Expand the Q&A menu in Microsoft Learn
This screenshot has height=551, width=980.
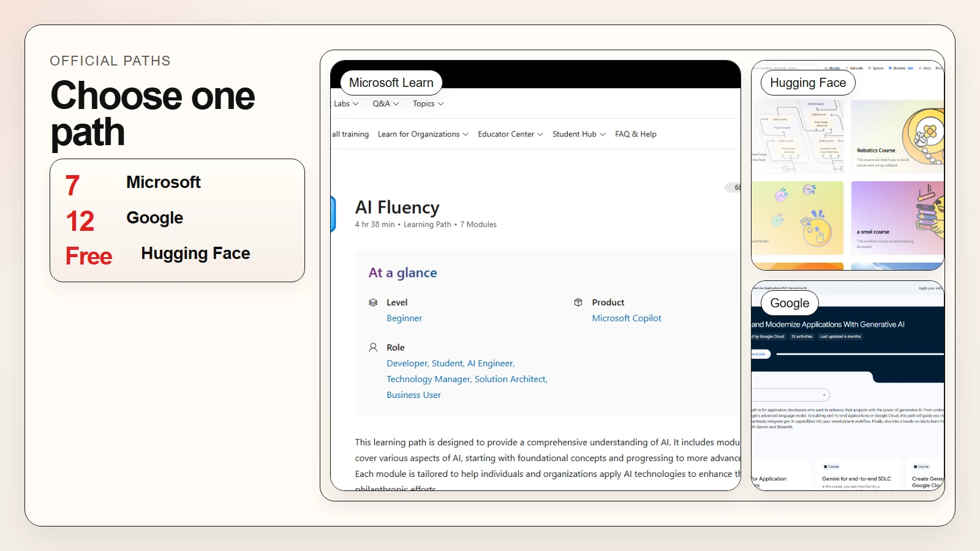click(x=386, y=103)
